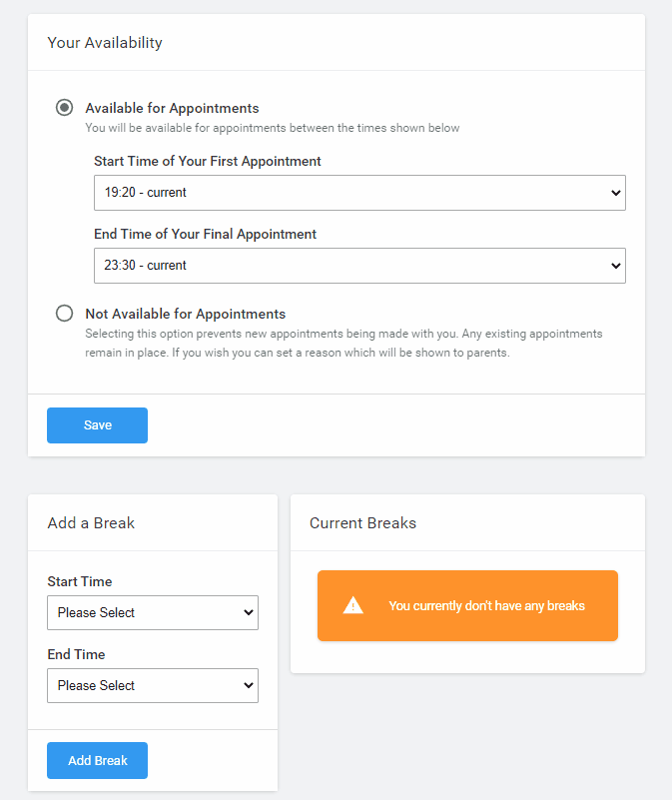Click the "Start Time" label in Add a Break
Screen dimensions: 672x800
click(80, 581)
